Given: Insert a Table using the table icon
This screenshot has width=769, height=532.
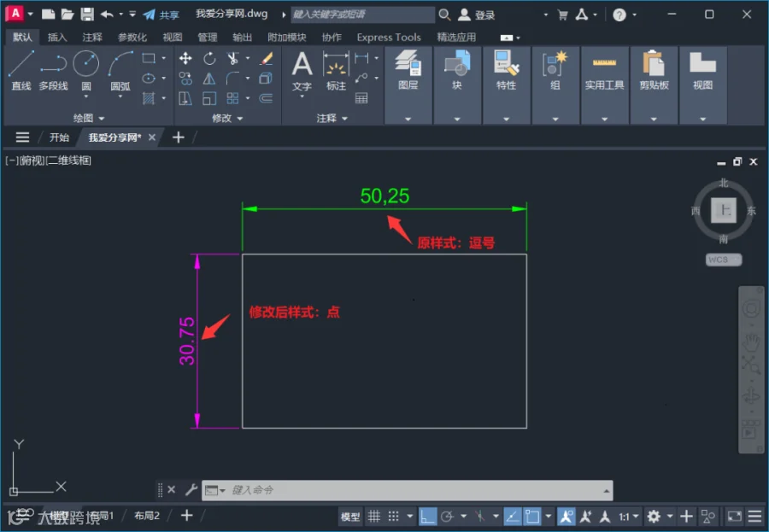Looking at the screenshot, I should tap(361, 98).
